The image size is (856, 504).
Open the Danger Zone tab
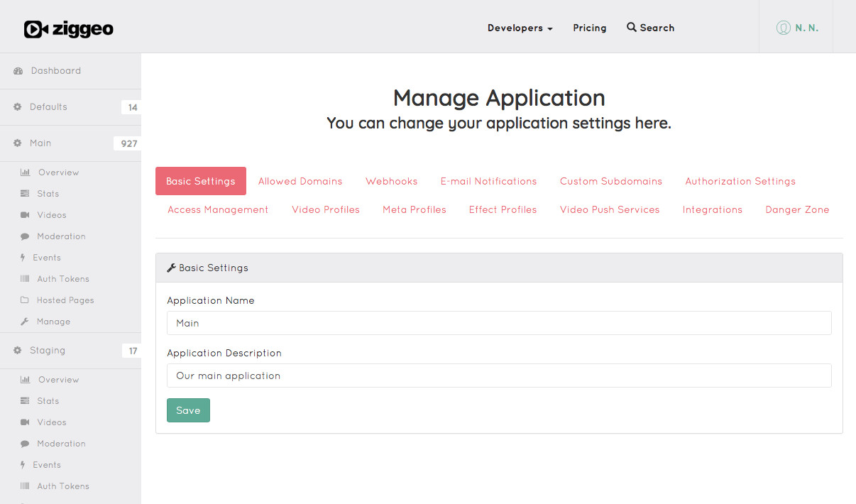(x=797, y=209)
